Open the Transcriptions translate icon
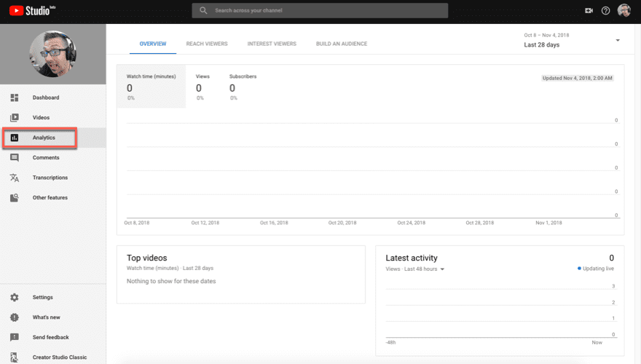Viewport: 641px width, 364px height. pyautogui.click(x=15, y=178)
